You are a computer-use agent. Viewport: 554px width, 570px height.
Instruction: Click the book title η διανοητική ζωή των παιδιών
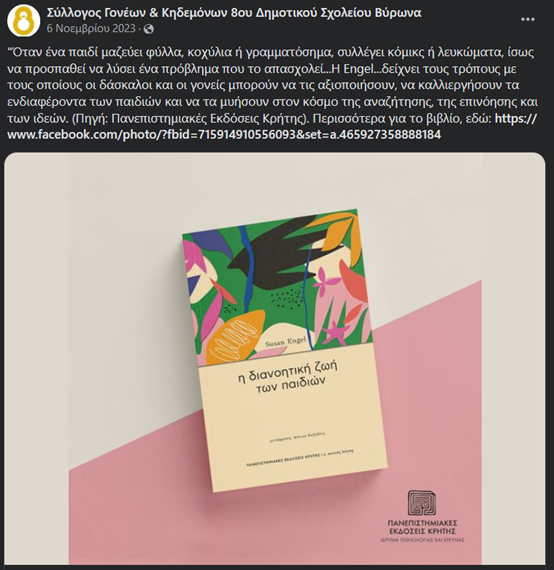(x=287, y=377)
